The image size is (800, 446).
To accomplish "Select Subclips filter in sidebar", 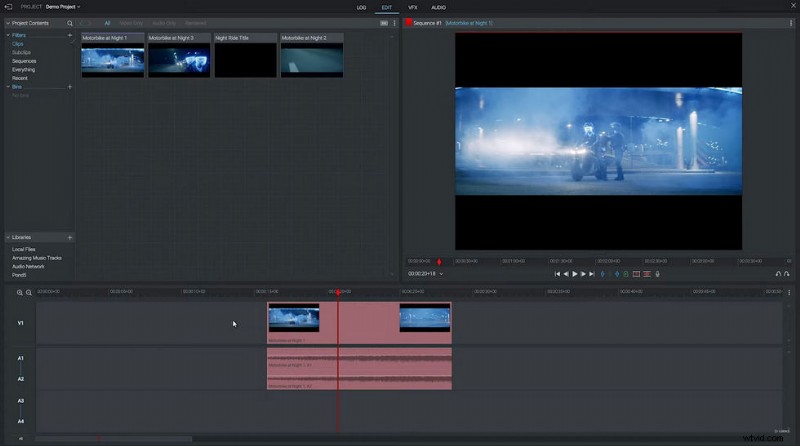I will [x=21, y=53].
